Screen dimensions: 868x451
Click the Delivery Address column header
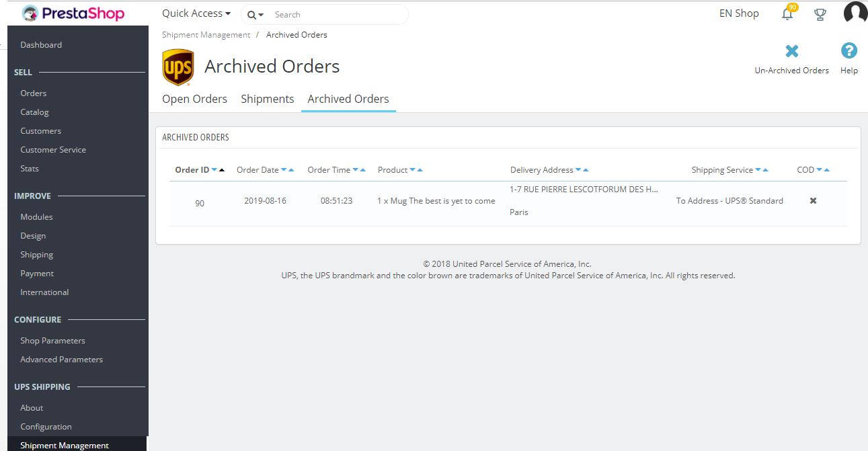pos(542,170)
